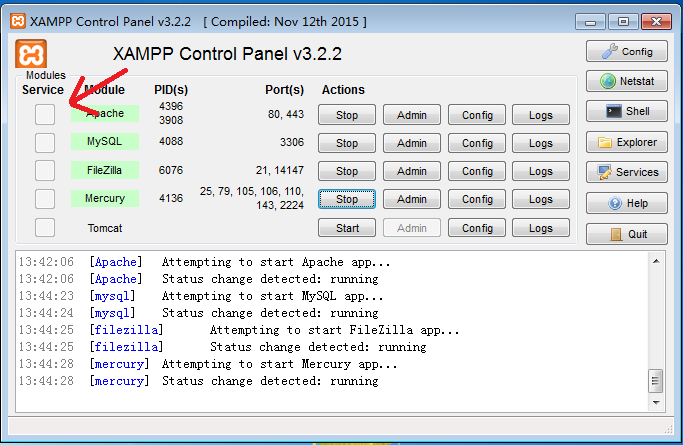Open Tomcat Config menu
Screen dimensions: 683x445
click(477, 228)
